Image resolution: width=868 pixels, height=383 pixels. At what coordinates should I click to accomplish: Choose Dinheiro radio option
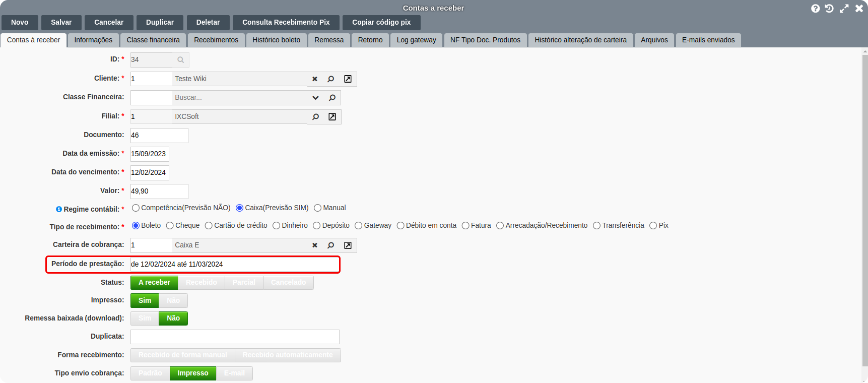[x=277, y=226]
